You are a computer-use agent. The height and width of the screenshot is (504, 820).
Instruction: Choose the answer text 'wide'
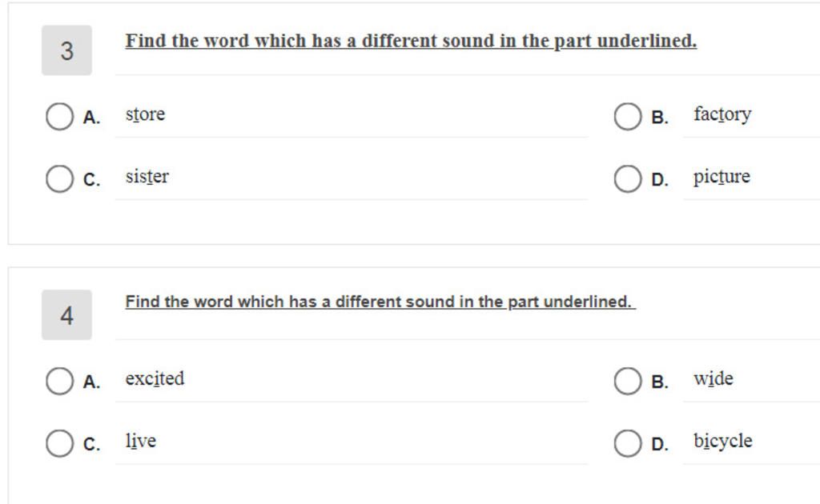click(713, 378)
